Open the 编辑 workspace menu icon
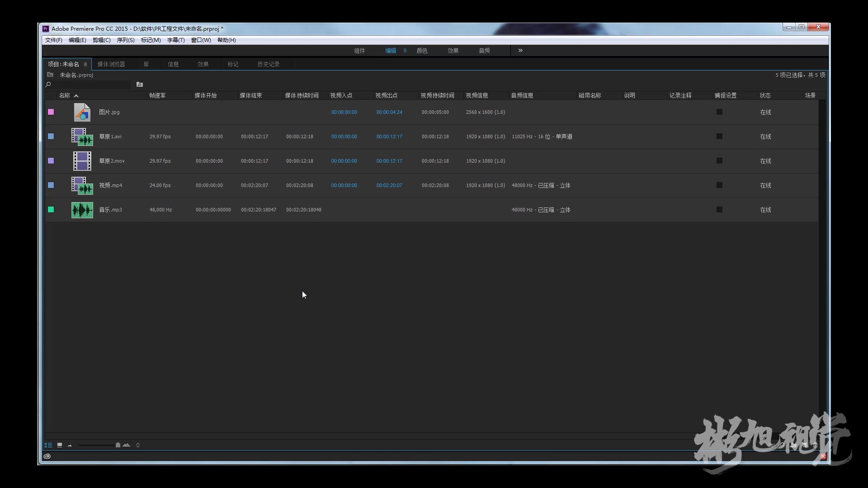Viewport: 868px width, 488px height. tap(405, 51)
